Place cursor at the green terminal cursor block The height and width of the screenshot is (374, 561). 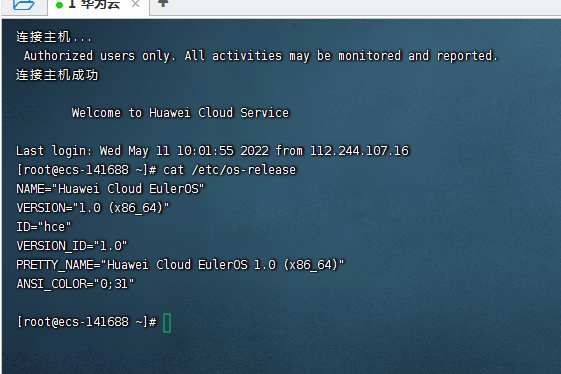167,323
